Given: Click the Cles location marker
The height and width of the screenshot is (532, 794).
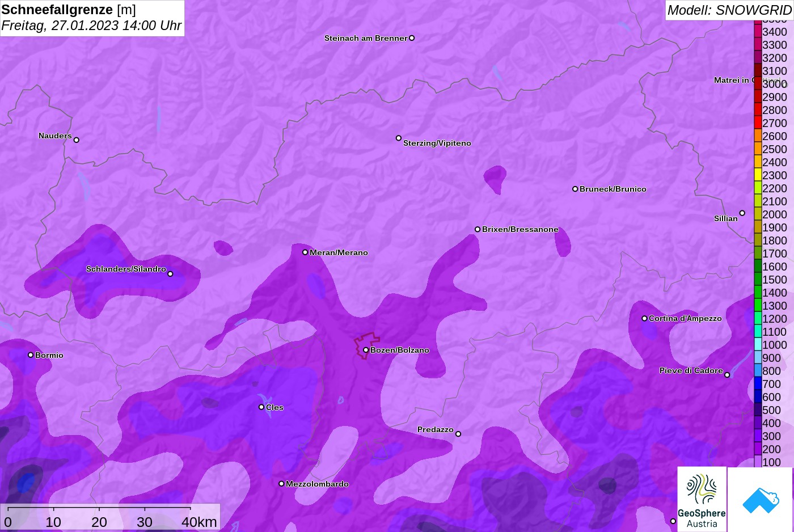Looking at the screenshot, I should point(261,407).
